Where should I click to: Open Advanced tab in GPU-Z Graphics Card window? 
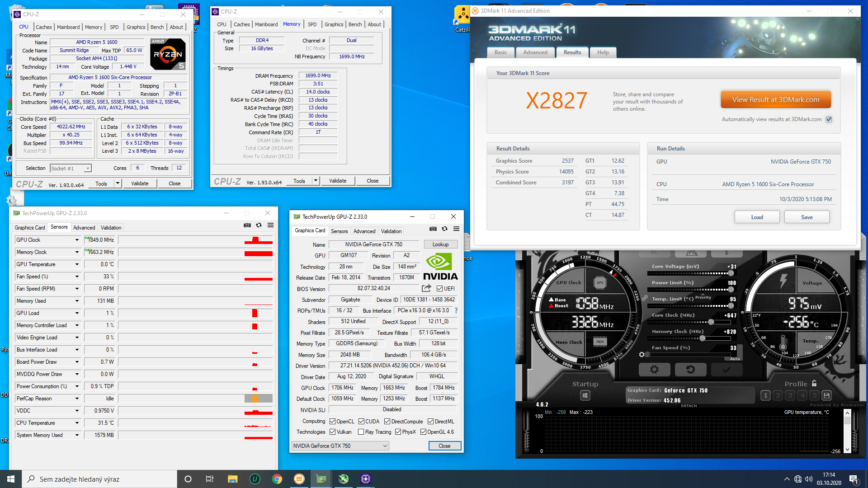[x=364, y=231]
